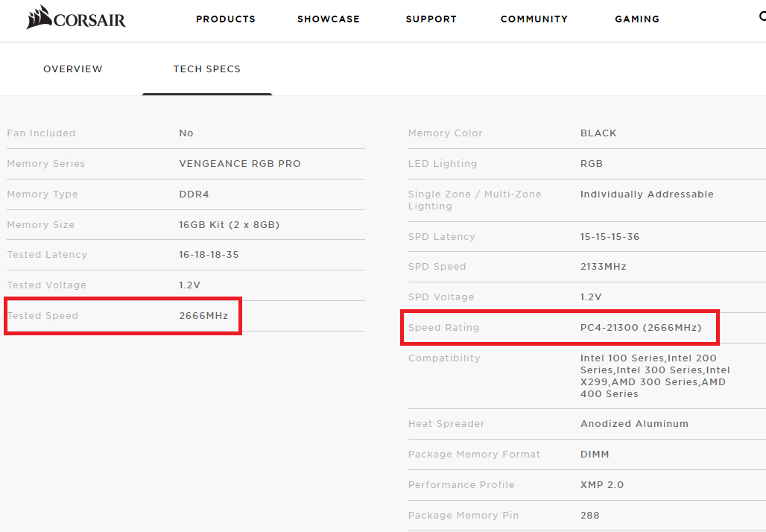Select the DDR4 value
The image size is (766, 532).
click(194, 194)
